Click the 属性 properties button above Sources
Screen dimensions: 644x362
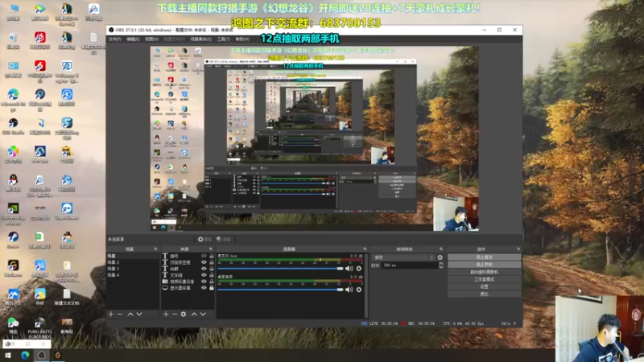pos(204,239)
